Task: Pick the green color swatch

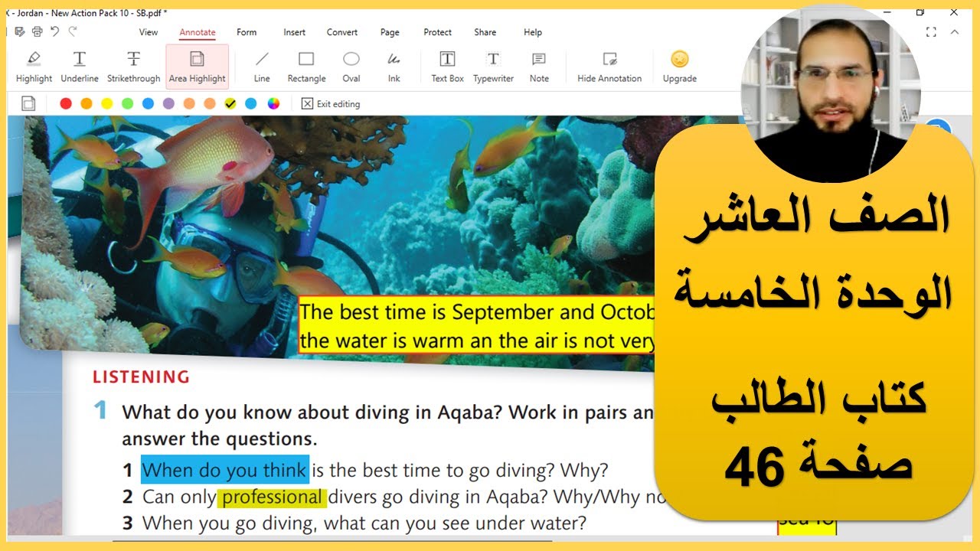Action: tap(127, 104)
